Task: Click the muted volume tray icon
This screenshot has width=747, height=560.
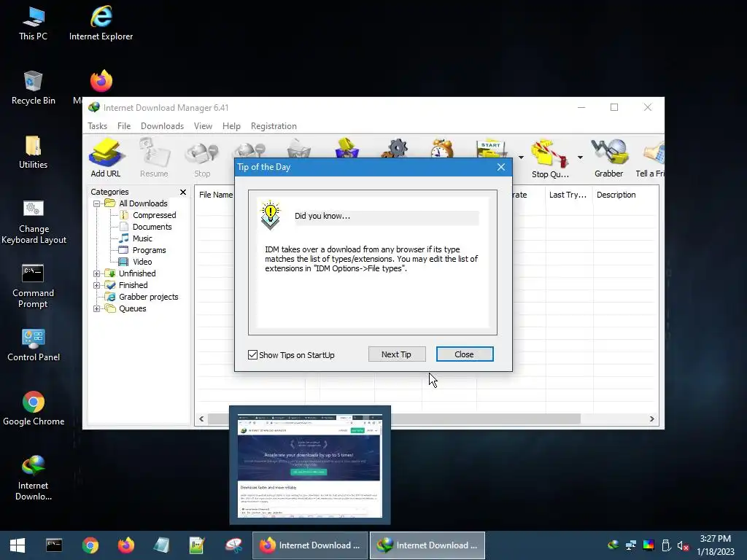Action: 683,545
